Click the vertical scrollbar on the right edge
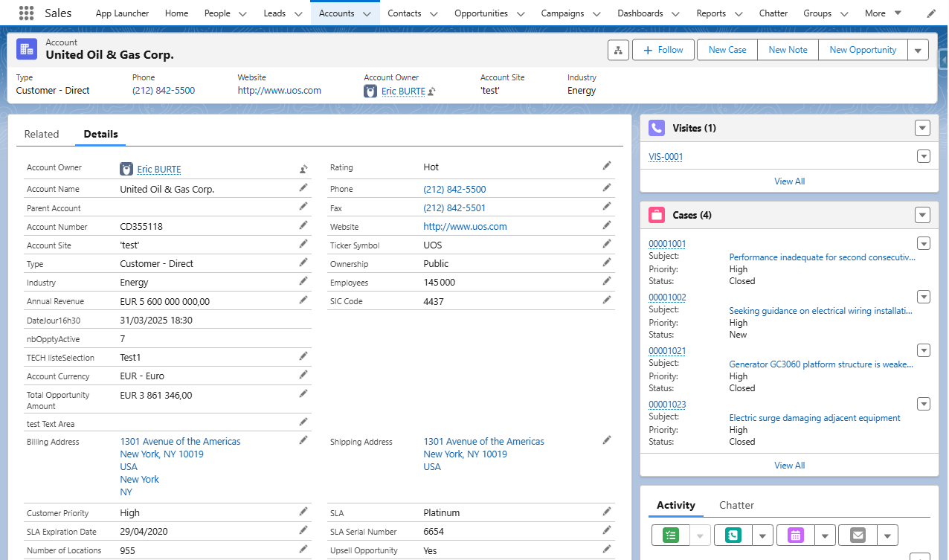 click(x=944, y=223)
